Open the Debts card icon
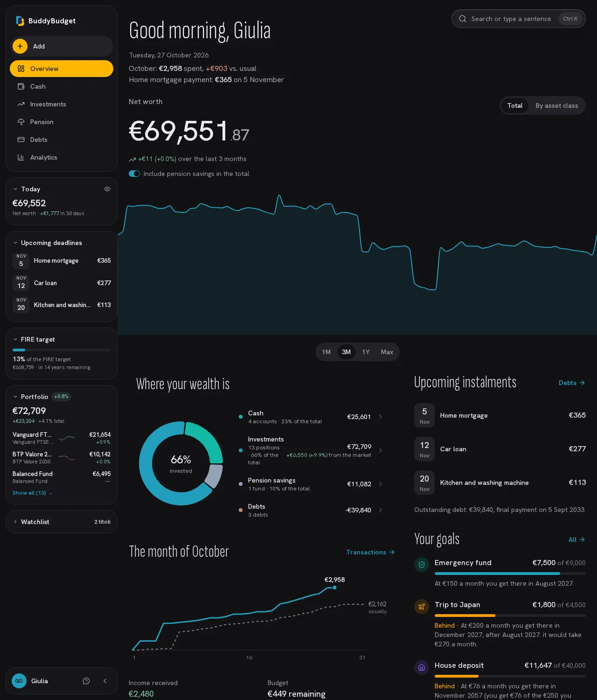The height and width of the screenshot is (700, 597). click(21, 140)
